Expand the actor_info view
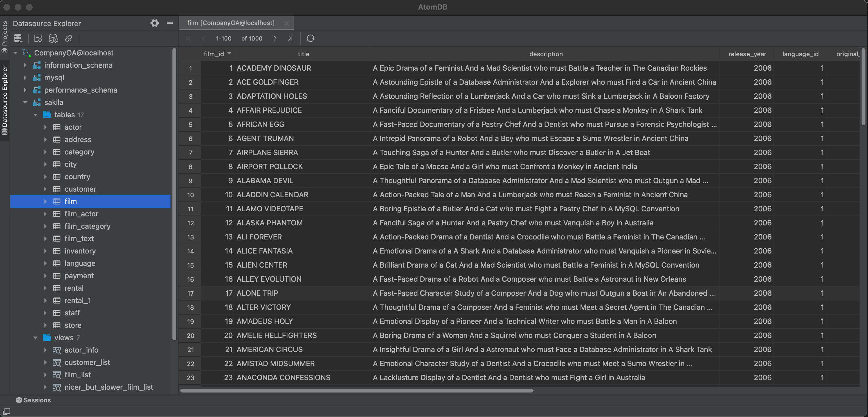 (46, 350)
